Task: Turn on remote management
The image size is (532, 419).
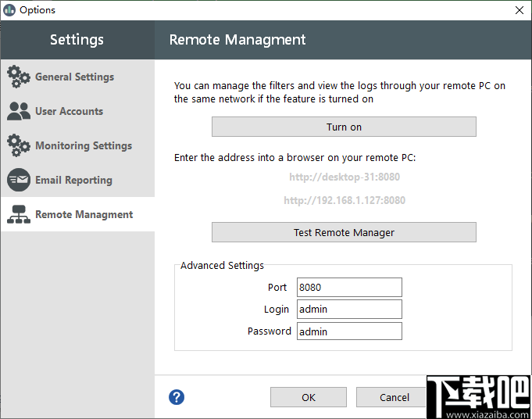Action: point(344,127)
